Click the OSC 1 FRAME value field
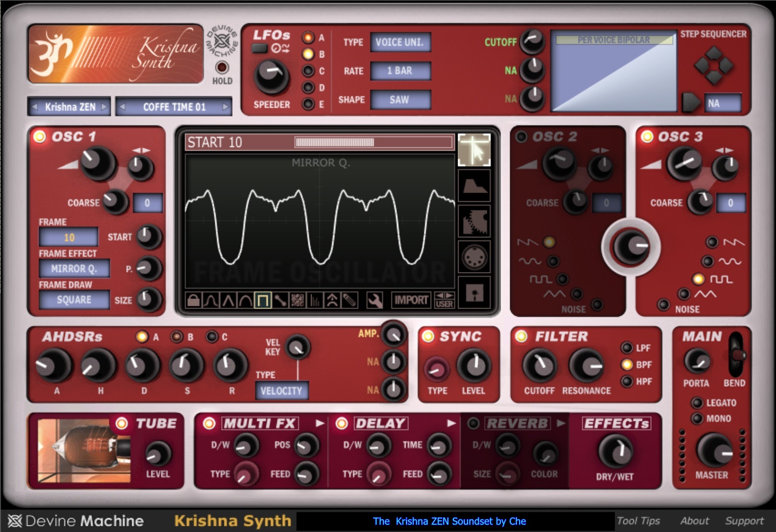Viewport: 776px width, 532px height. pyautogui.click(x=68, y=237)
